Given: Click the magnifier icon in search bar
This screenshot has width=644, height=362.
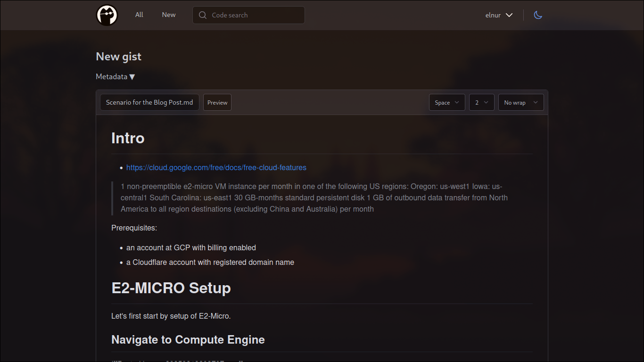Looking at the screenshot, I should 203,15.
